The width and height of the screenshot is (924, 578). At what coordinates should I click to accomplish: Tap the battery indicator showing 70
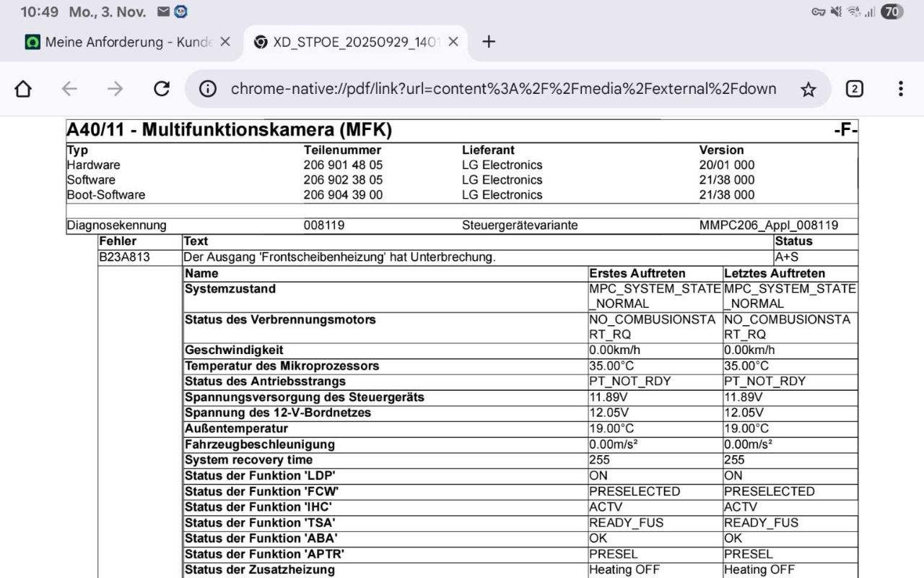(892, 12)
